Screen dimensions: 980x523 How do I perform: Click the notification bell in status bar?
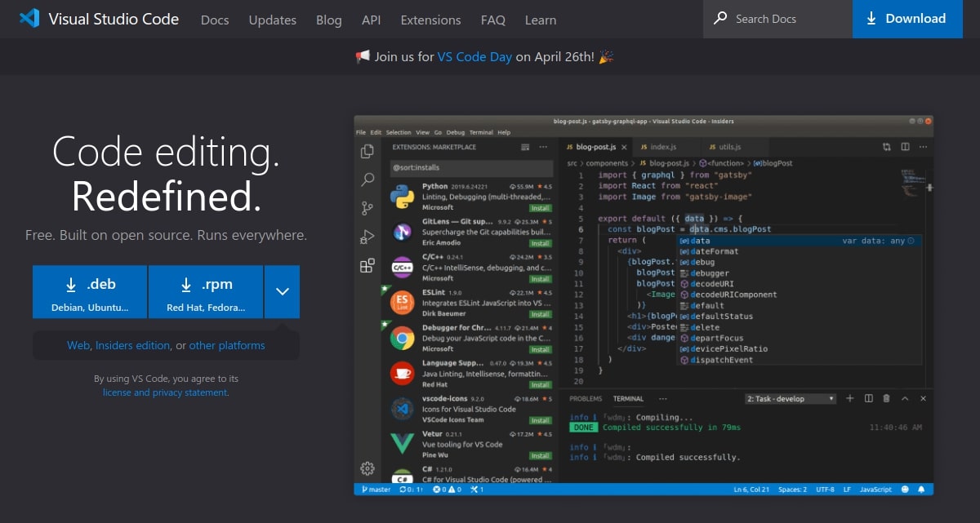922,490
